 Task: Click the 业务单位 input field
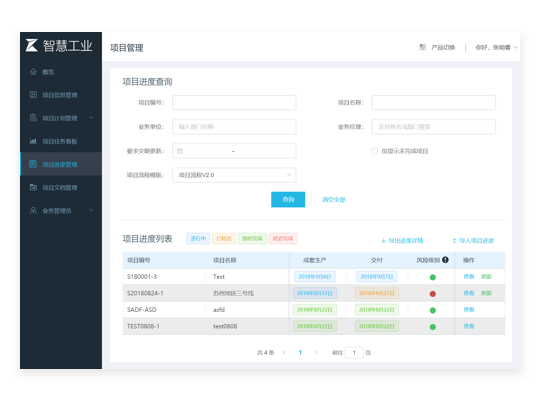[234, 127]
